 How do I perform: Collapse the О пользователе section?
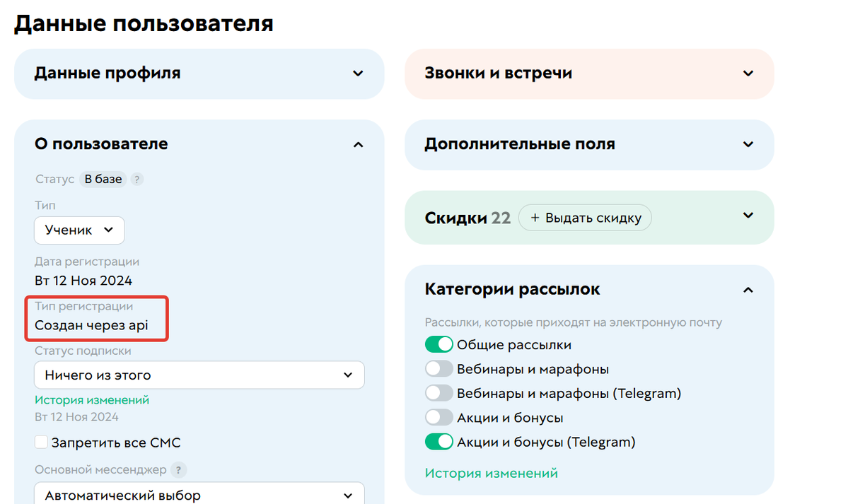(x=358, y=144)
